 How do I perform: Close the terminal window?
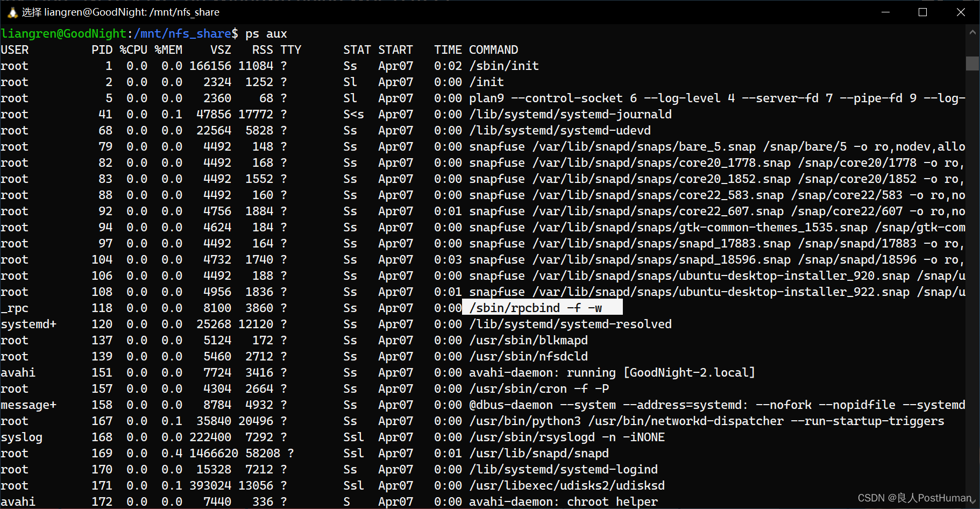coord(961,12)
